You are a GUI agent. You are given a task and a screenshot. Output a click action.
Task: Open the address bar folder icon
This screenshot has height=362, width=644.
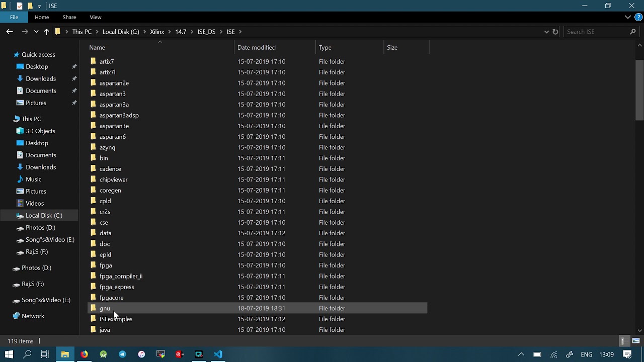58,32
